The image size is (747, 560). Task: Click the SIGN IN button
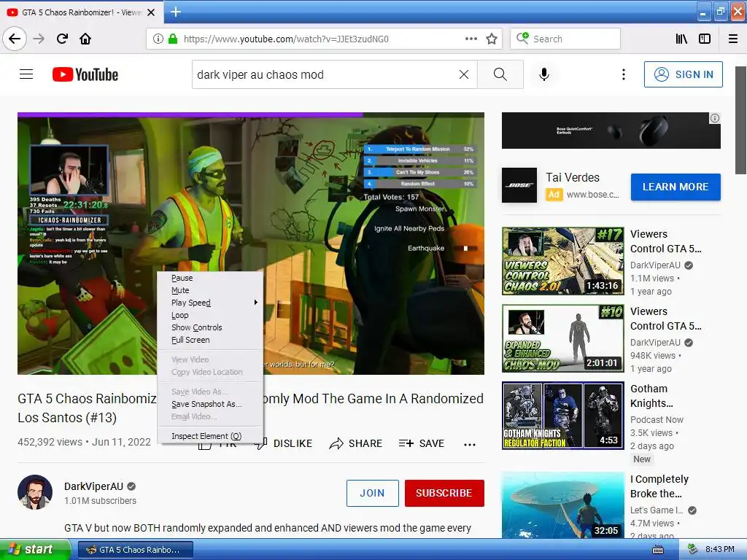(x=683, y=74)
